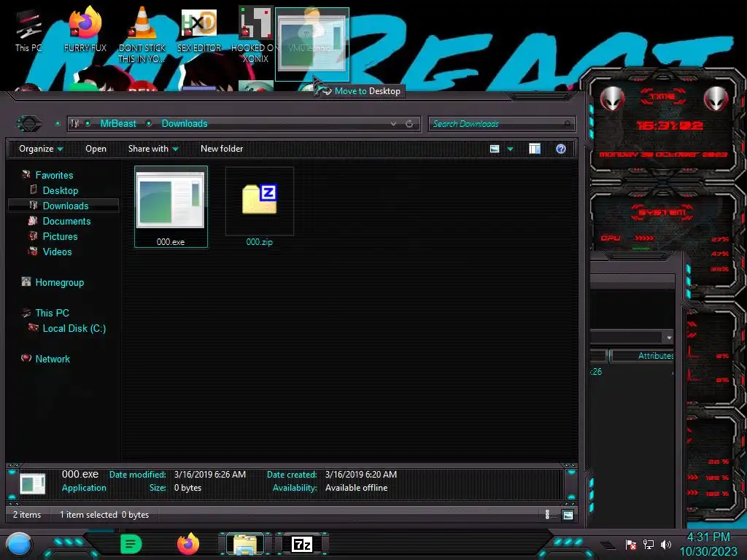Select Downloads in Favorites

pos(65,206)
